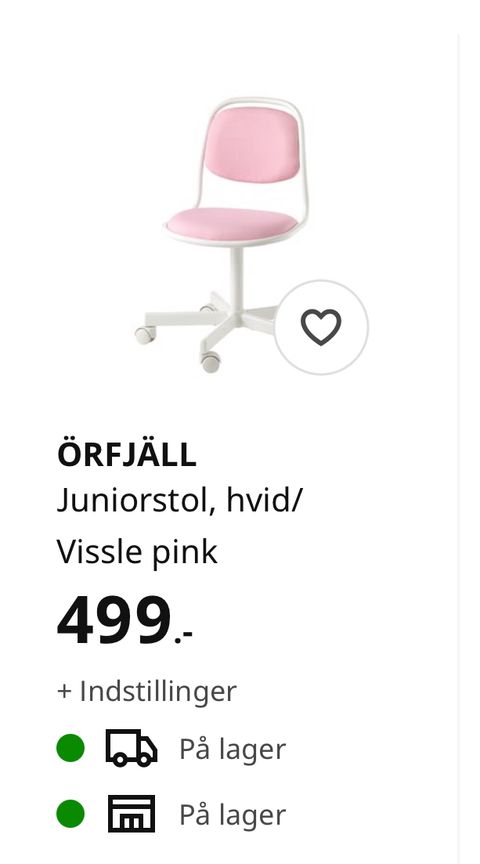Add ÖRFJÄLL chair to favorites with heart icon
The image size is (480, 864).
[321, 327]
